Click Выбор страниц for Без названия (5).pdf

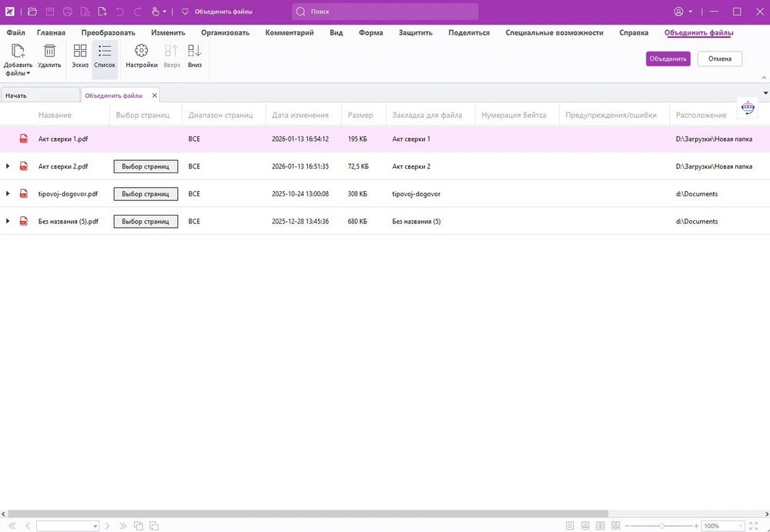pyautogui.click(x=146, y=222)
